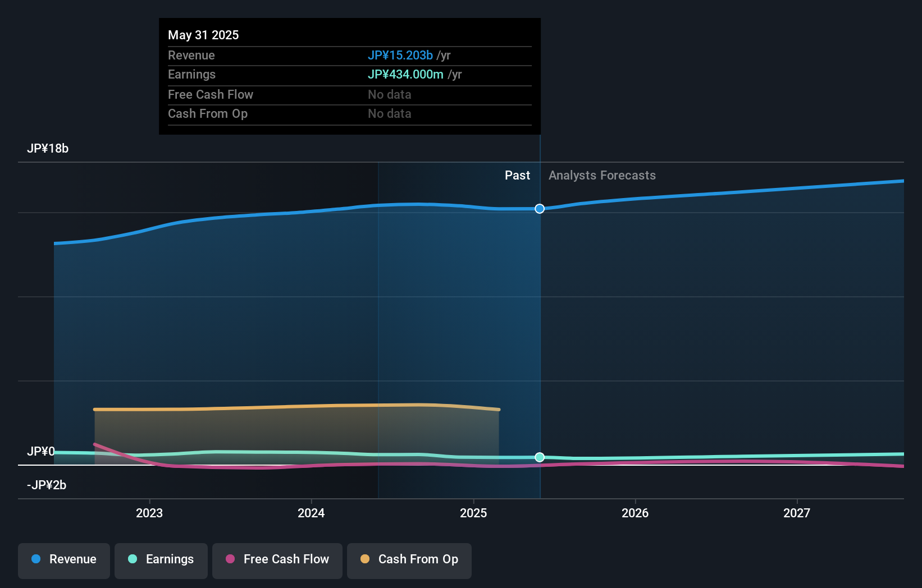Click the Analysts Forecasts label
The width and height of the screenshot is (922, 588).
pyautogui.click(x=602, y=176)
